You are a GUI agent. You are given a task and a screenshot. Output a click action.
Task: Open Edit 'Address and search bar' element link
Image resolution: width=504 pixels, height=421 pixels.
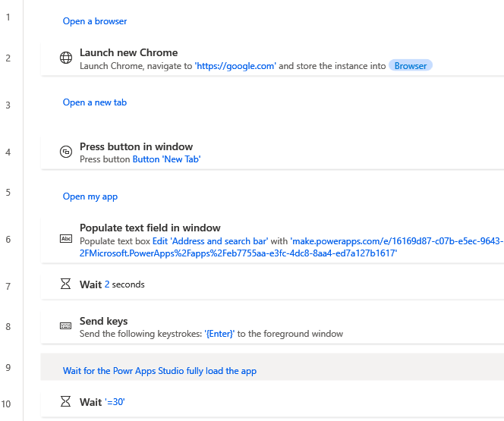[x=210, y=241]
